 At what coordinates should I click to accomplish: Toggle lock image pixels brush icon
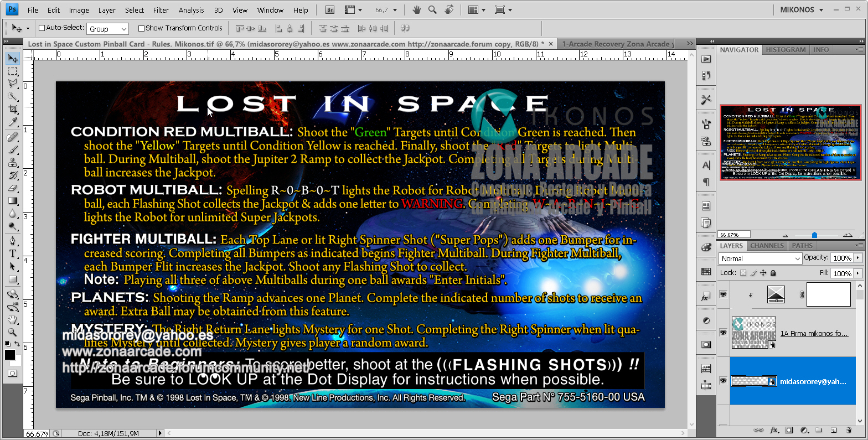click(753, 273)
